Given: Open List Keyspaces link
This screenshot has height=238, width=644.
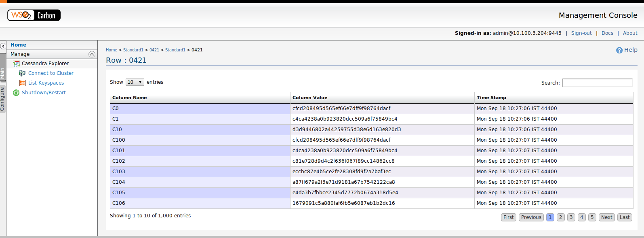Looking at the screenshot, I should tap(46, 83).
